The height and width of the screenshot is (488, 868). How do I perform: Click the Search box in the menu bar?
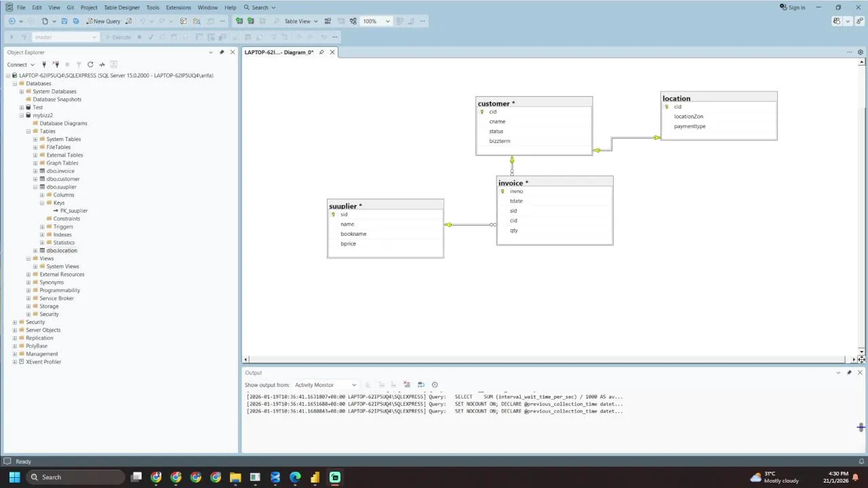pos(260,7)
